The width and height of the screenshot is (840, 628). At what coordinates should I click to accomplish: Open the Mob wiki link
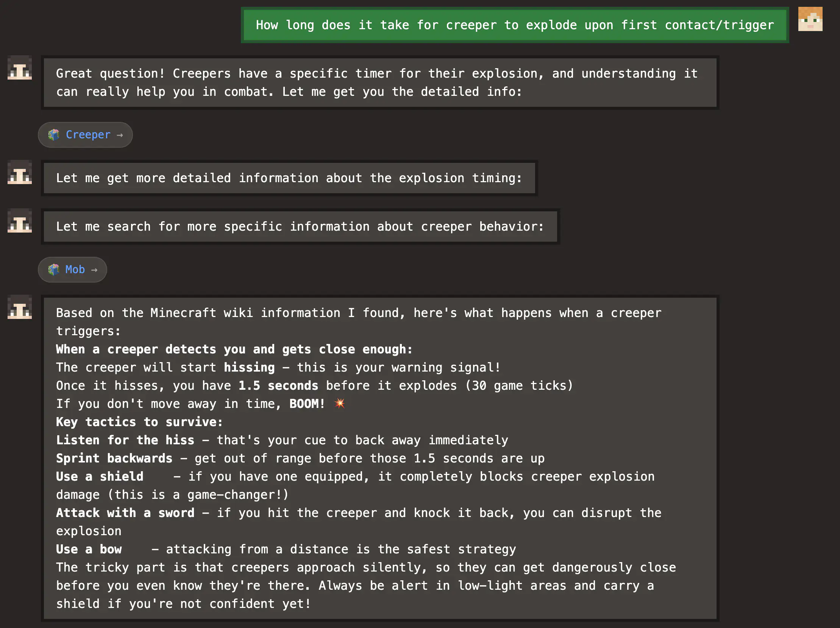[75, 270]
